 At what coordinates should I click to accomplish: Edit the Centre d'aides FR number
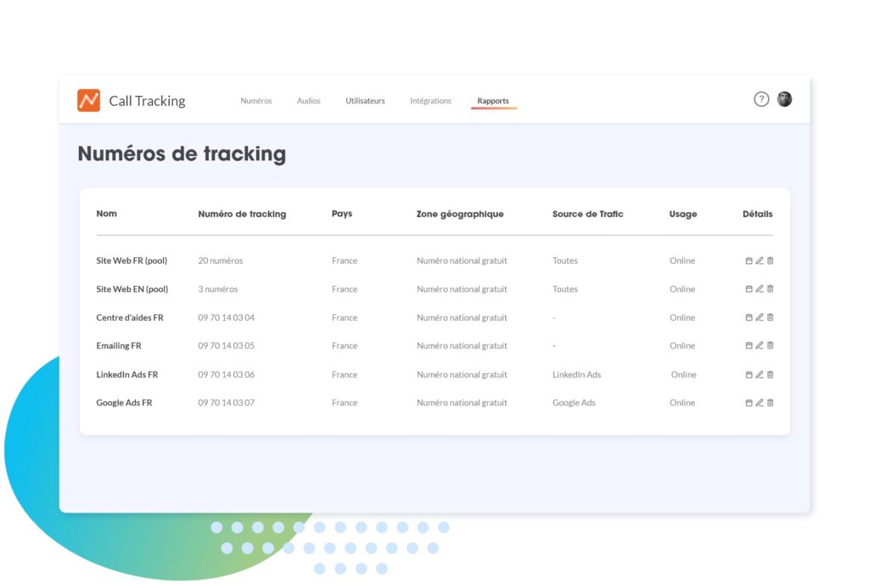(x=760, y=317)
